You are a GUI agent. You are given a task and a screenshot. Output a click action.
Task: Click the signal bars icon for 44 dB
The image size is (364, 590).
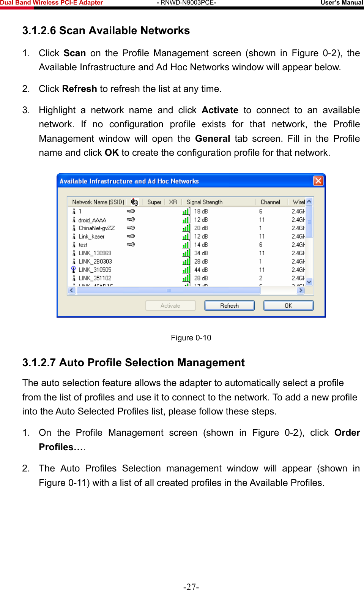[186, 270]
